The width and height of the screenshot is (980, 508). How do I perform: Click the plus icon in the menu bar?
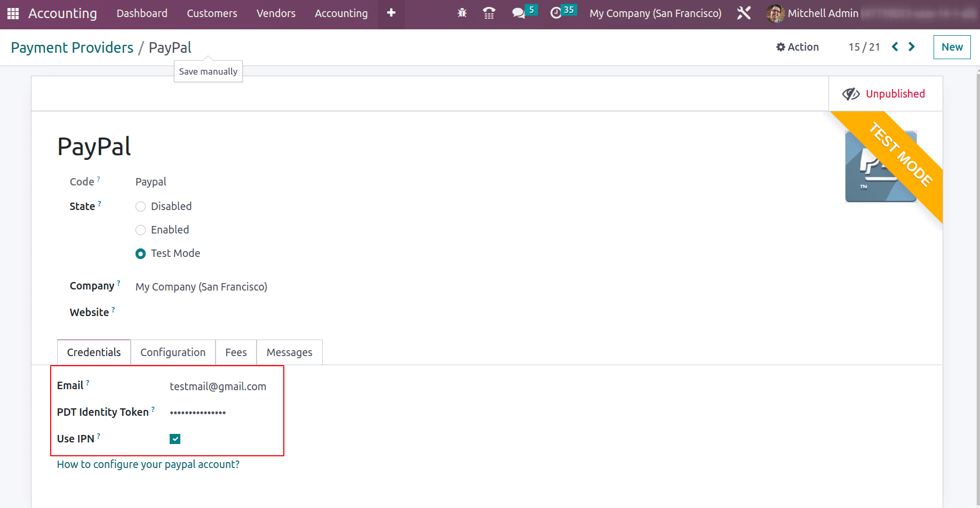tap(391, 13)
